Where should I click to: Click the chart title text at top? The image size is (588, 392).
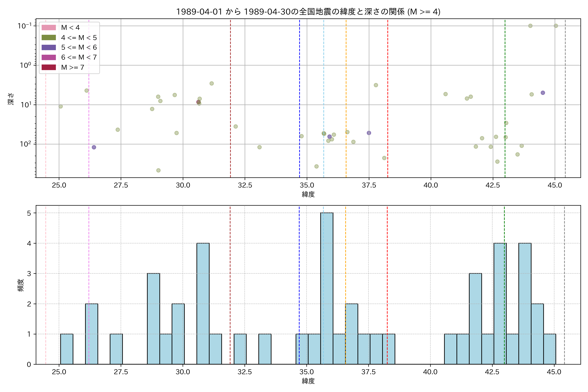pyautogui.click(x=308, y=11)
